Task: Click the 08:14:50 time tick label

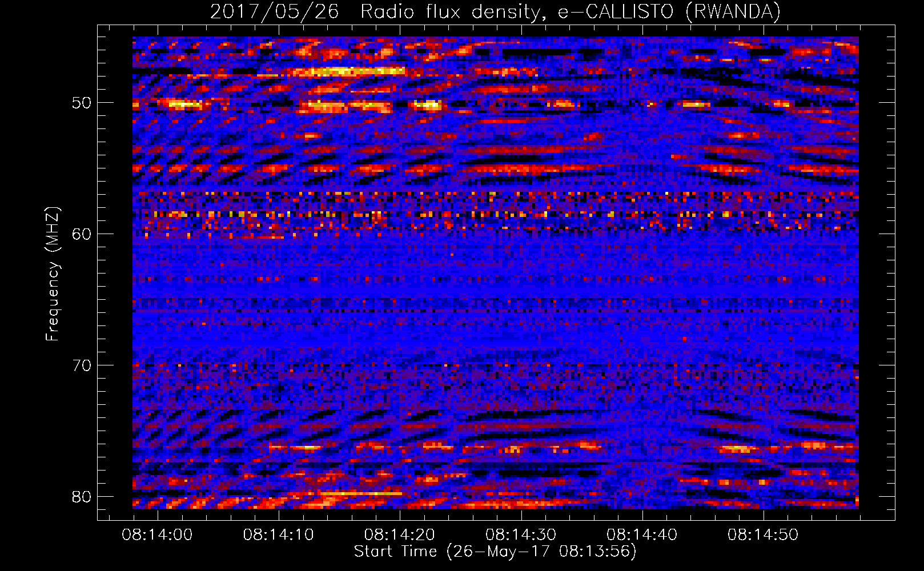Action: [x=762, y=535]
